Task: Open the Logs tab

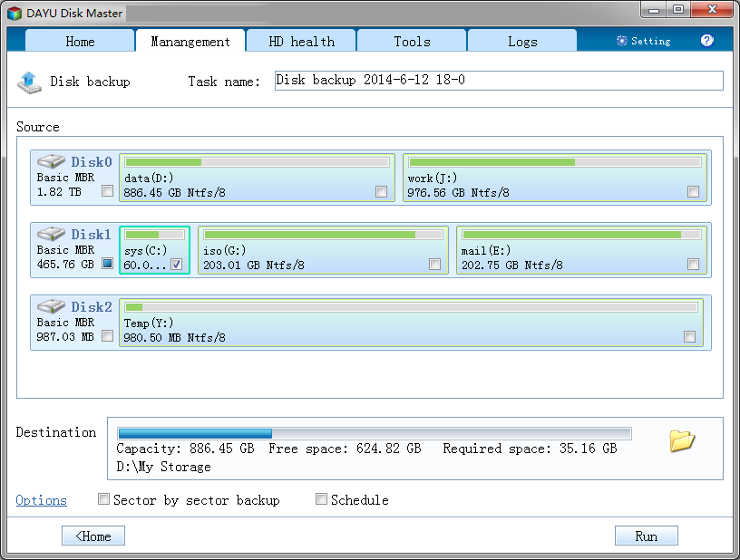Action: click(x=522, y=41)
